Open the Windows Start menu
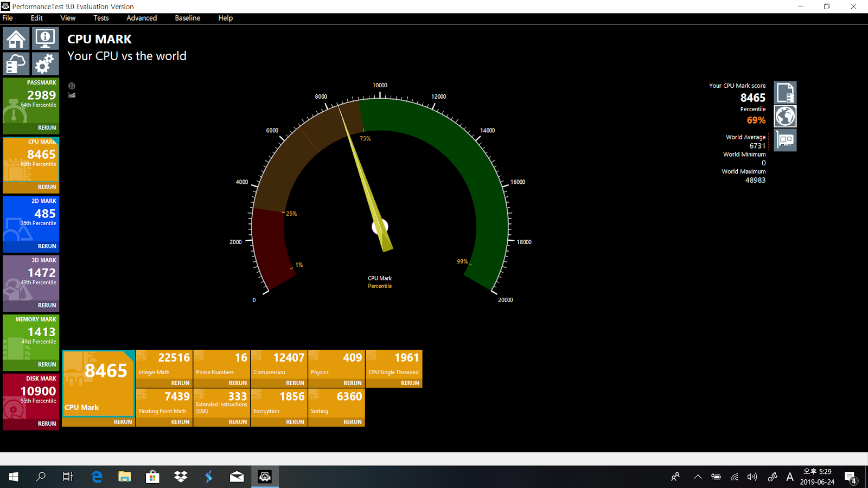The image size is (868, 488). point(14,477)
